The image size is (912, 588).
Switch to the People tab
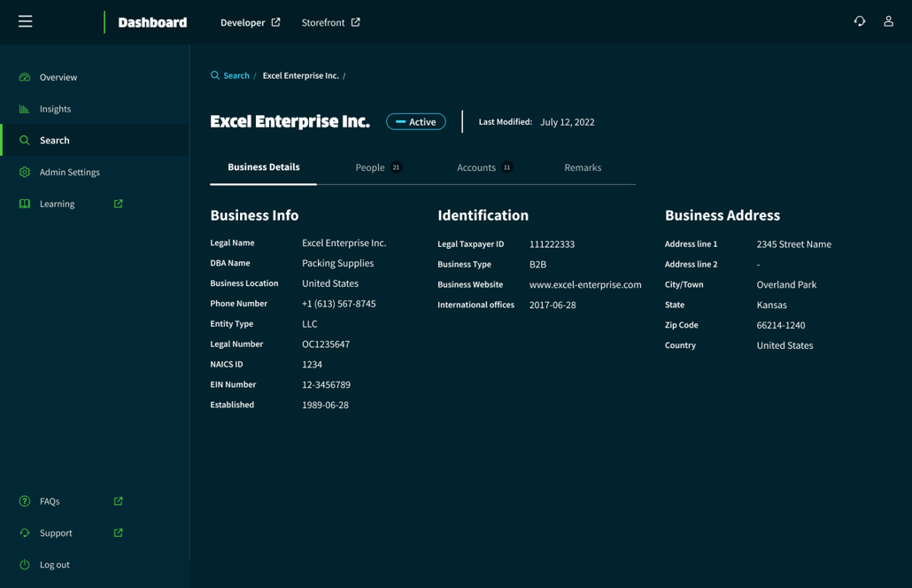[x=370, y=167]
